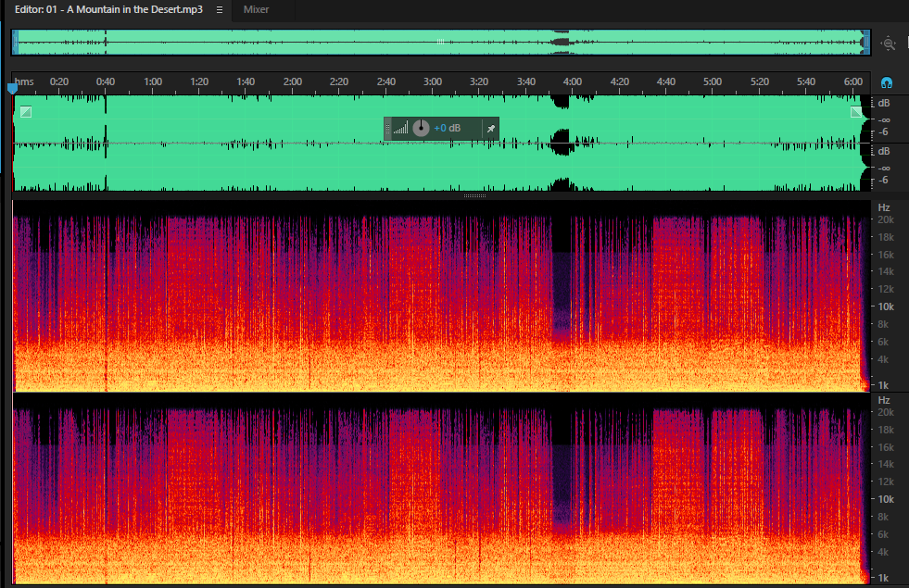Screen dimensions: 909x588
Task: Click the 0:40 mark on the timeline
Action: pos(106,81)
